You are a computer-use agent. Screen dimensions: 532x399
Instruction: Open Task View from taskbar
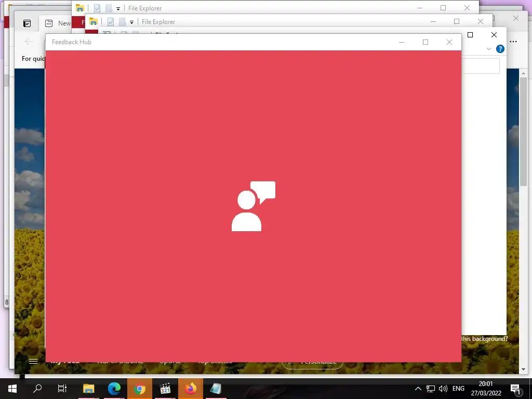pos(62,389)
